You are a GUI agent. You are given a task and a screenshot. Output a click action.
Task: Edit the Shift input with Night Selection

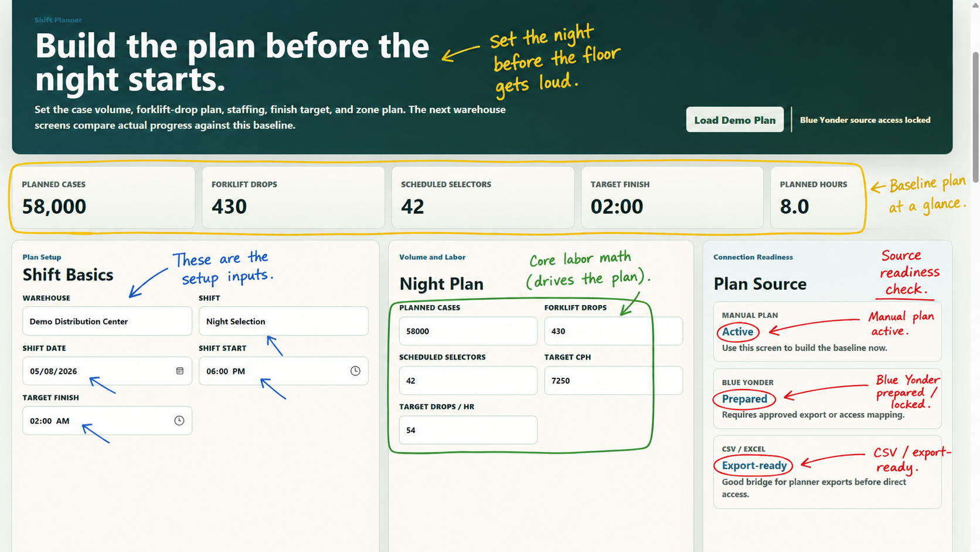(x=284, y=321)
